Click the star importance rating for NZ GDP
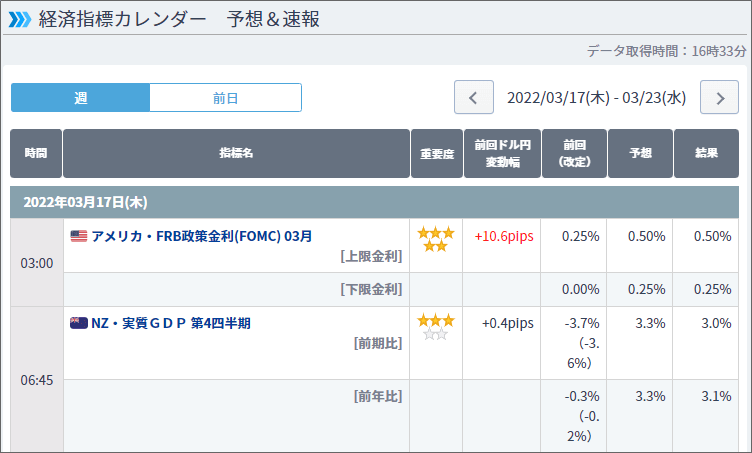 tap(435, 327)
